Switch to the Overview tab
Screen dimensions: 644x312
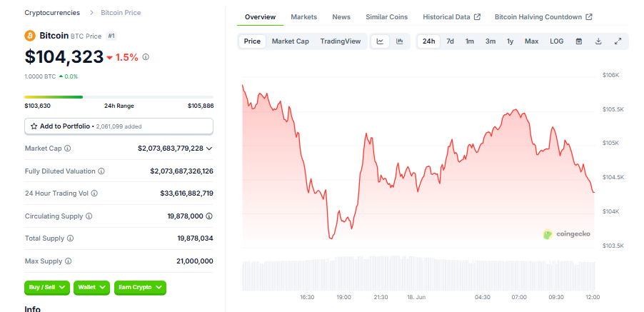pos(260,17)
